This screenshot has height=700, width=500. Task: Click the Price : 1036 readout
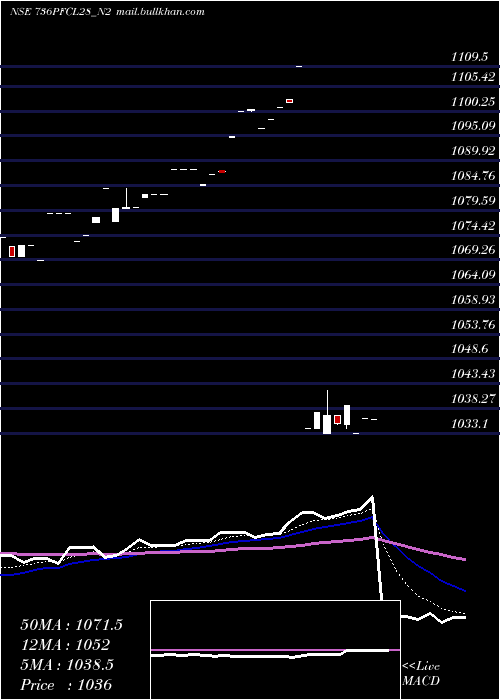tap(66, 685)
